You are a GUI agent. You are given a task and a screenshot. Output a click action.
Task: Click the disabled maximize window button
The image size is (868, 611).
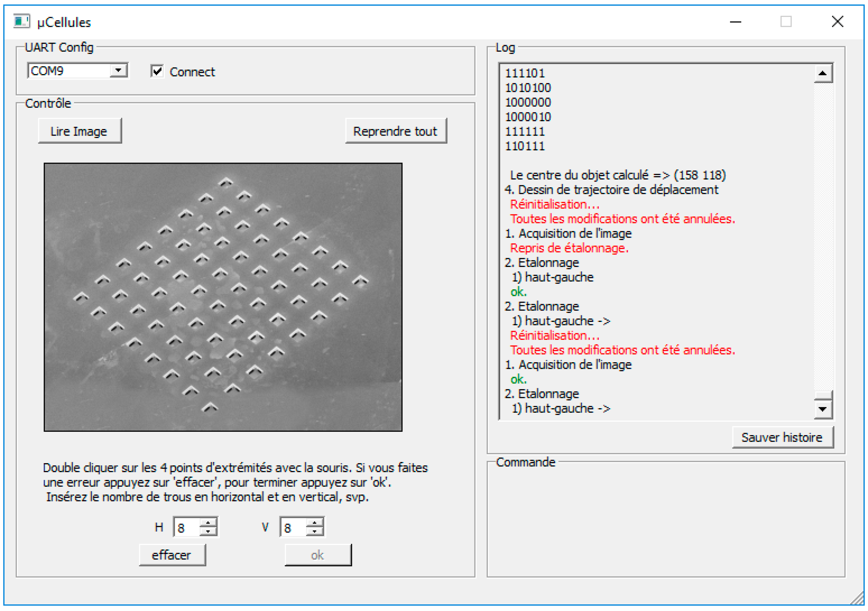tap(786, 22)
